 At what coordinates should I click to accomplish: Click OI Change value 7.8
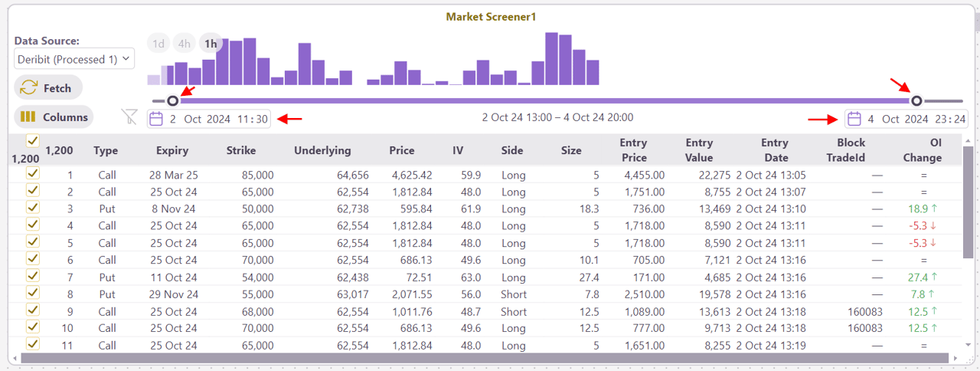tap(923, 294)
